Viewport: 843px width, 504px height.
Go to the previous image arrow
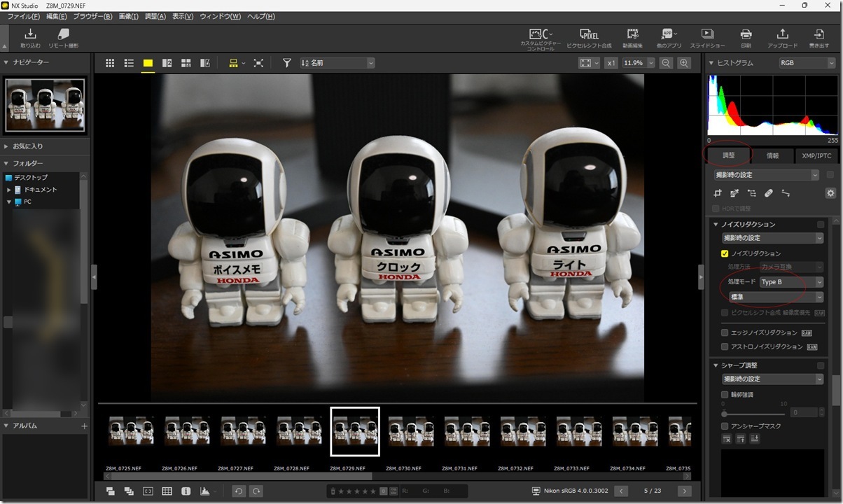point(620,491)
